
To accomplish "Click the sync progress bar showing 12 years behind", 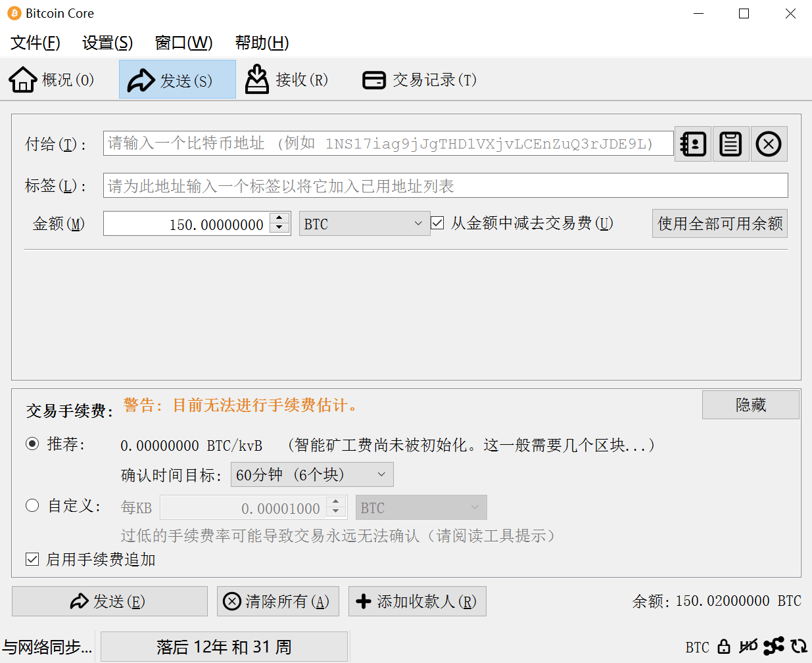I will coord(224,647).
